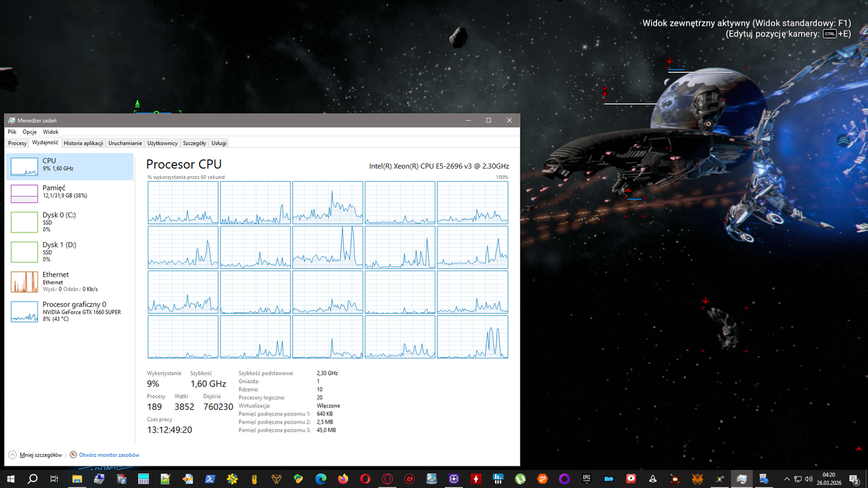Screen dimensions: 868x488
Task: Click the 3852 threads value
Action: [184, 407]
